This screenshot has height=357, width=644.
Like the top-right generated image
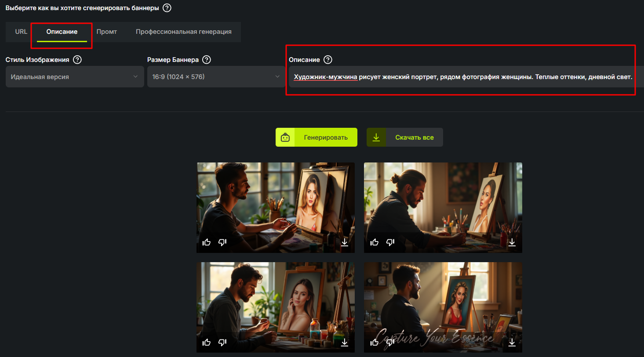pos(375,242)
